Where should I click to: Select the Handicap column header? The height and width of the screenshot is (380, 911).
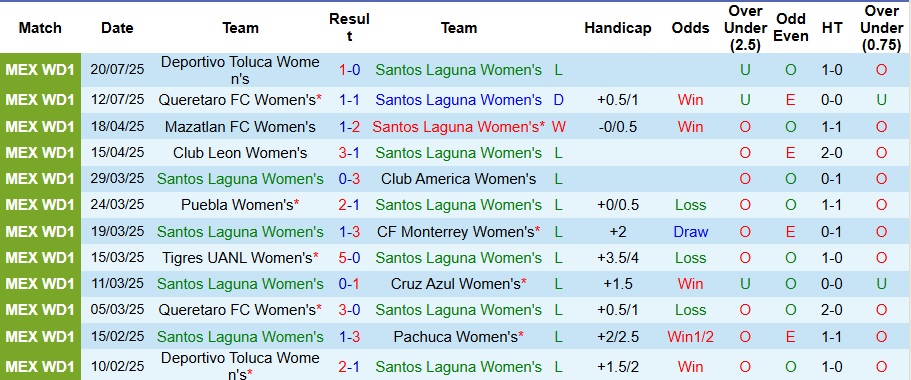[x=618, y=28]
